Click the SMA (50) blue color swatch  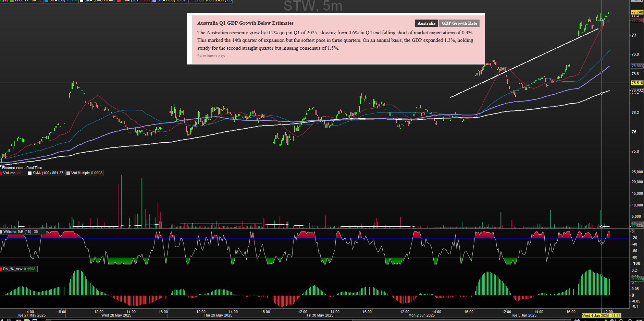coord(46,1)
